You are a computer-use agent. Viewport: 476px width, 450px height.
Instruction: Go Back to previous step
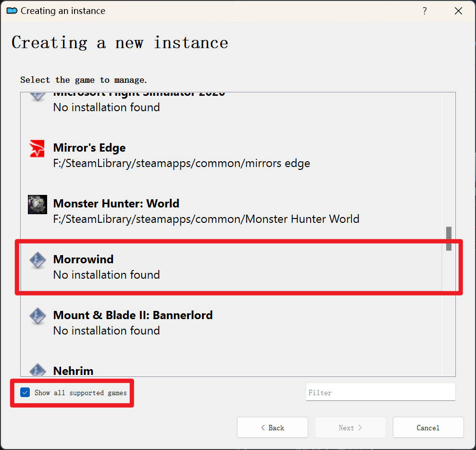(273, 427)
